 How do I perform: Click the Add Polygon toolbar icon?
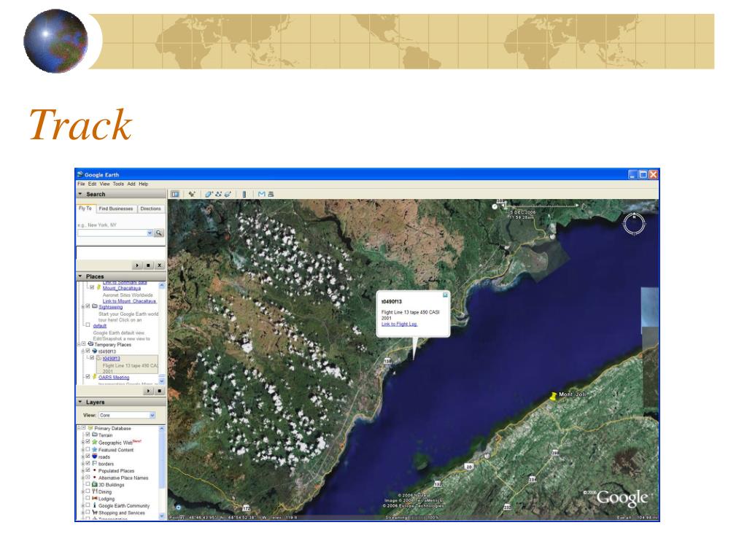pos(209,194)
